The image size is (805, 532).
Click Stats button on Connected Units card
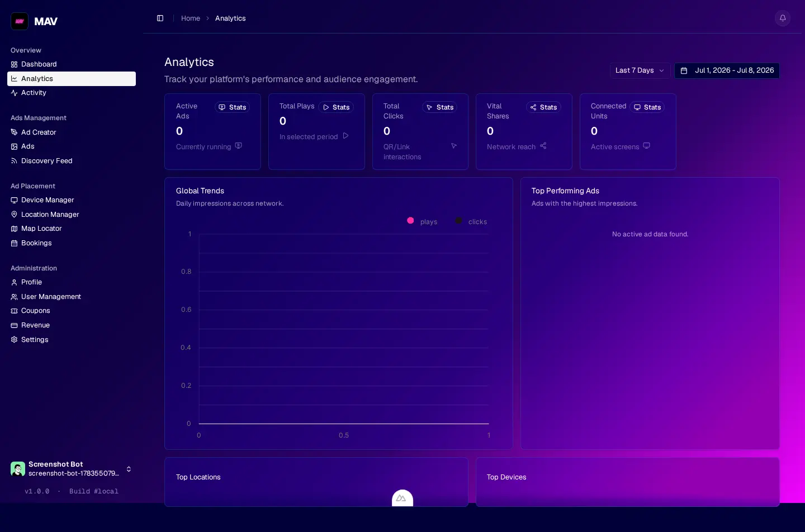click(647, 107)
